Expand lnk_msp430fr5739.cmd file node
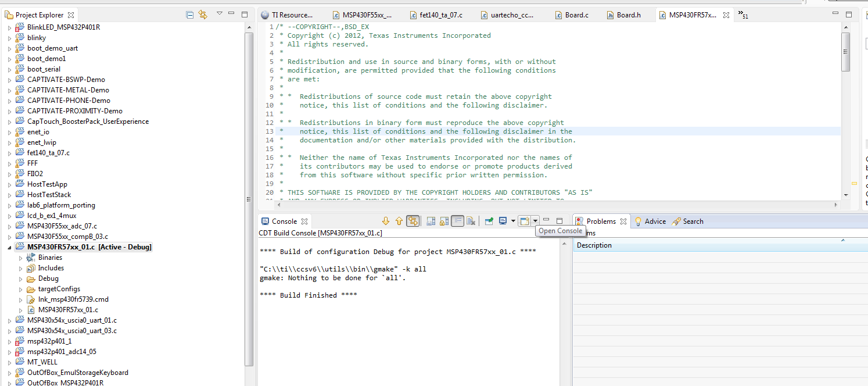This screenshot has width=868, height=386. (x=20, y=299)
